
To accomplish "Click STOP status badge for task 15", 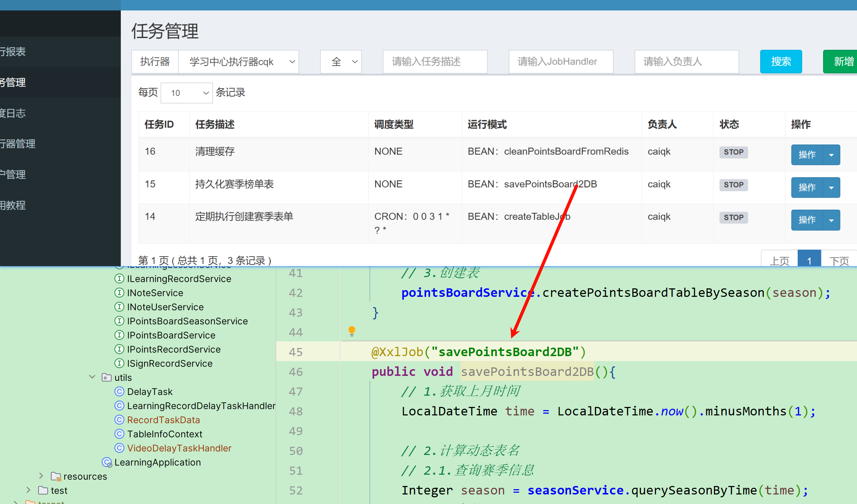I will pyautogui.click(x=734, y=185).
